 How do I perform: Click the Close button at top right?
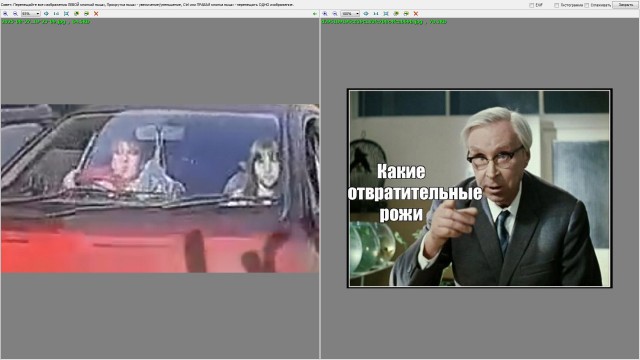[625, 5]
